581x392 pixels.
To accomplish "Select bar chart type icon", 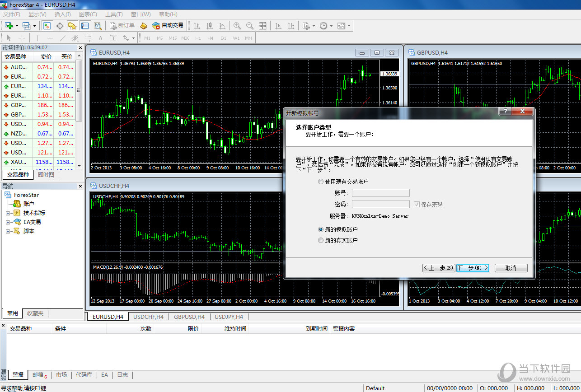I will tap(197, 26).
